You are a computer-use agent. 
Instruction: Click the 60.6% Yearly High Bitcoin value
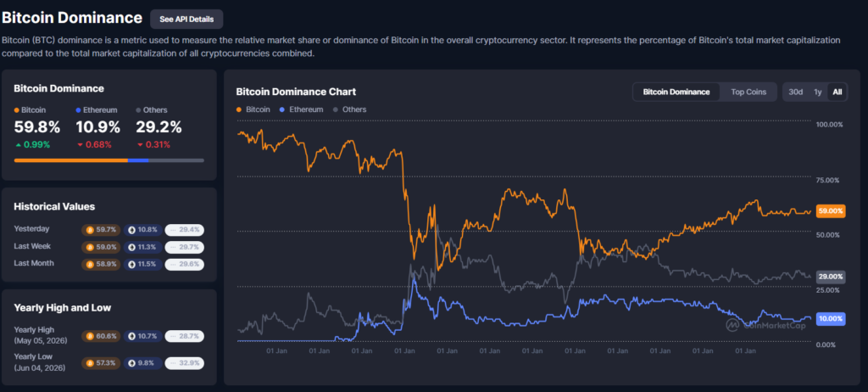pyautogui.click(x=106, y=336)
